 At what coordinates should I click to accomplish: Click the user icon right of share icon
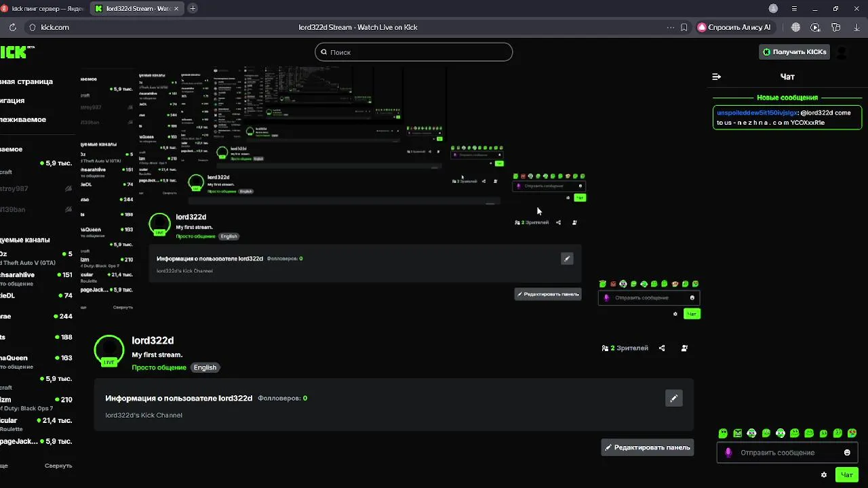(x=684, y=348)
